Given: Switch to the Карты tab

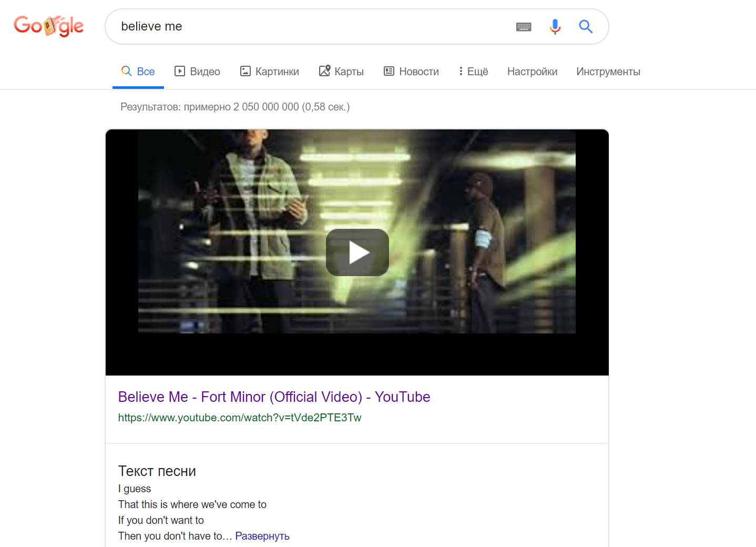Looking at the screenshot, I should (x=341, y=72).
